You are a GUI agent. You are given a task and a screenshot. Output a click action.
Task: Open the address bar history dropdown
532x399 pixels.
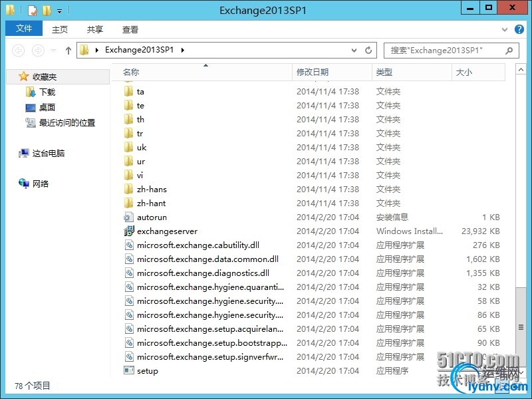point(354,51)
